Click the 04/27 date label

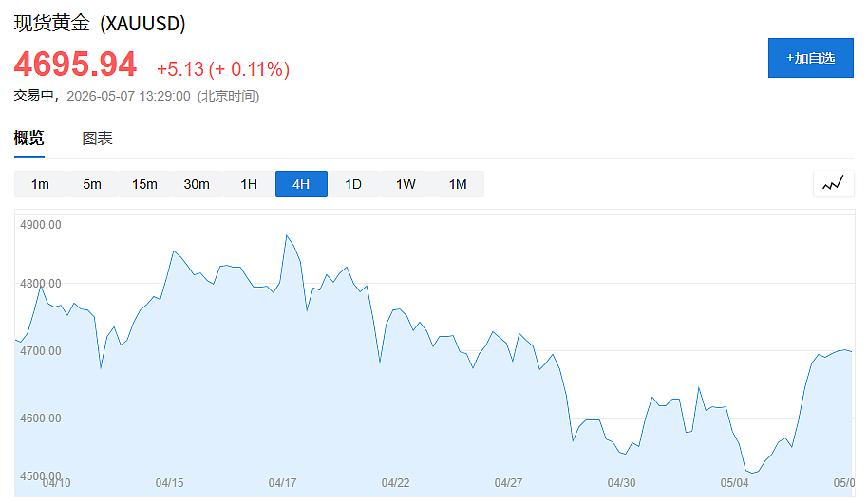coord(508,482)
